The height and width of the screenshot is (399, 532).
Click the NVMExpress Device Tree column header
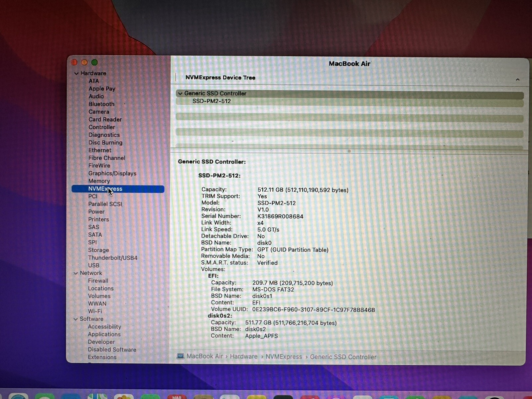220,78
